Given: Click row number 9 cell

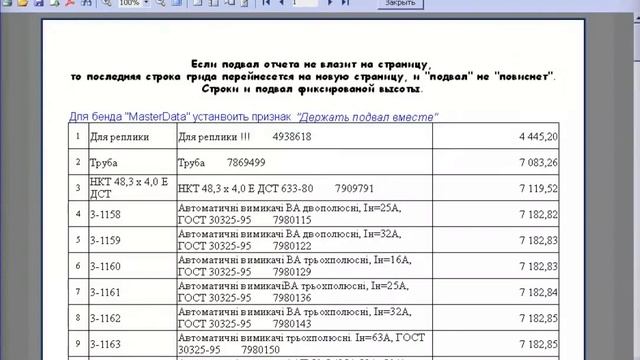Looking at the screenshot, I should [x=78, y=344].
